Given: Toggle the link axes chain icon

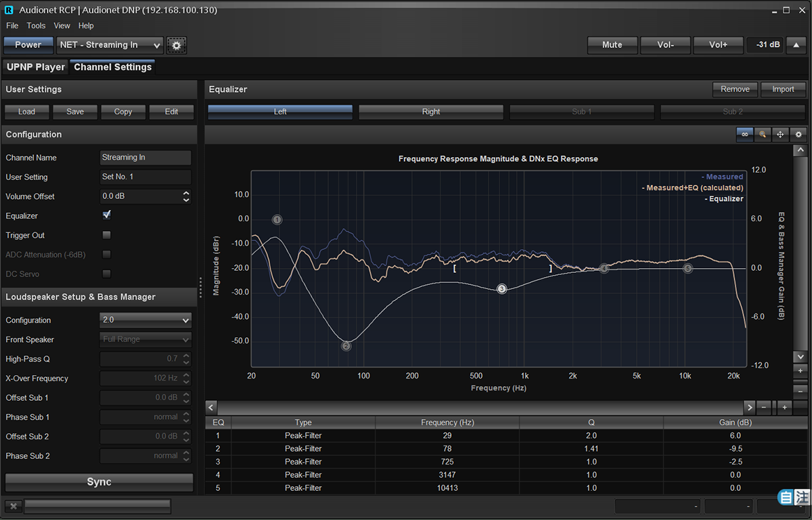Looking at the screenshot, I should tap(745, 134).
